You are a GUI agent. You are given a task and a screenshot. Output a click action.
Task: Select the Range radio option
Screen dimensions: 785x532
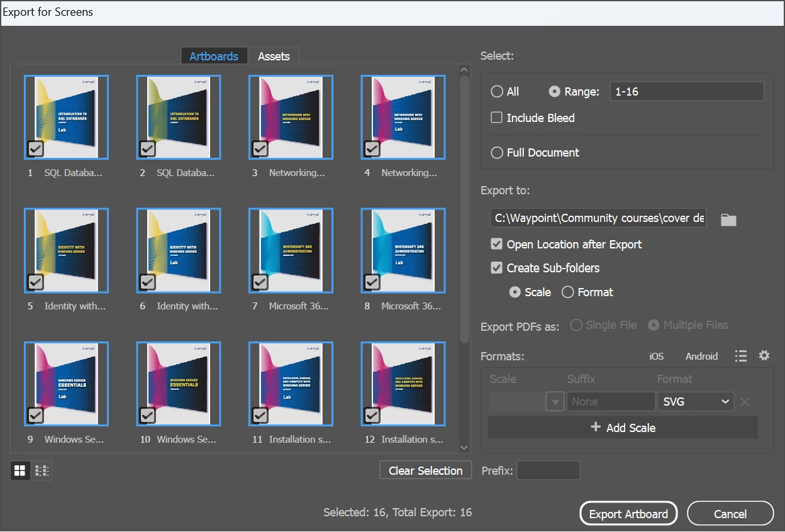click(x=555, y=92)
